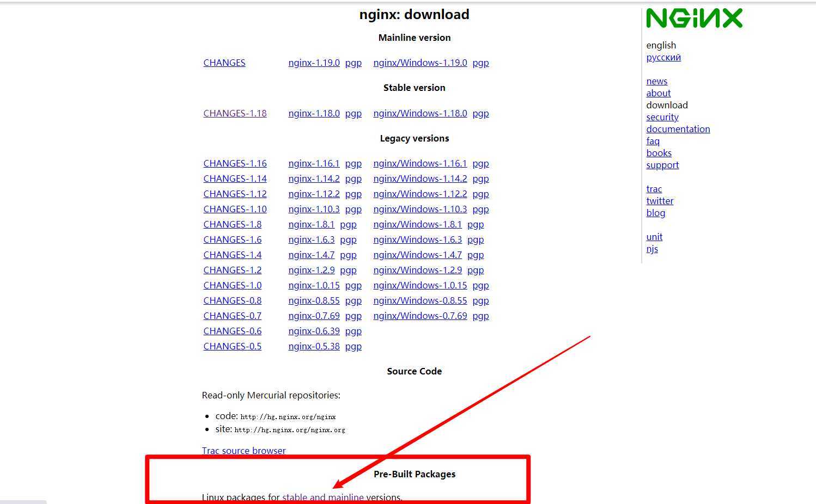Open the blog sidebar link
Viewport: 816px width, 504px height.
pyautogui.click(x=655, y=213)
